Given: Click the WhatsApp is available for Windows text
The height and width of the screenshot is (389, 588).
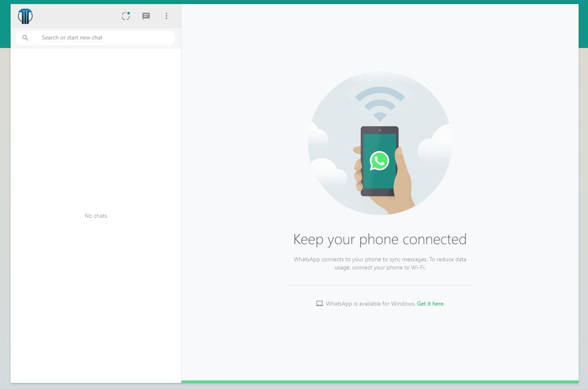Looking at the screenshot, I should pos(369,303).
